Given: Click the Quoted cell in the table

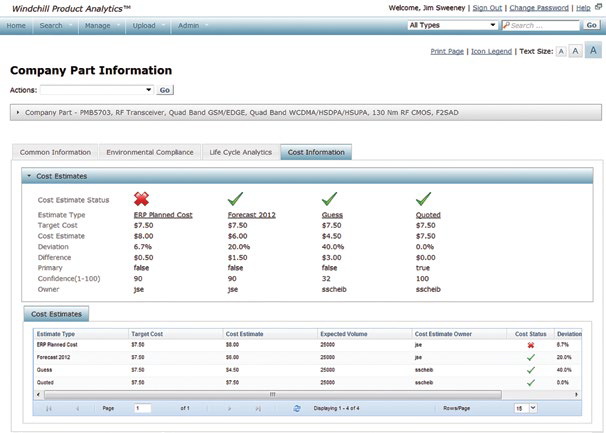Looking at the screenshot, I should (x=45, y=383).
